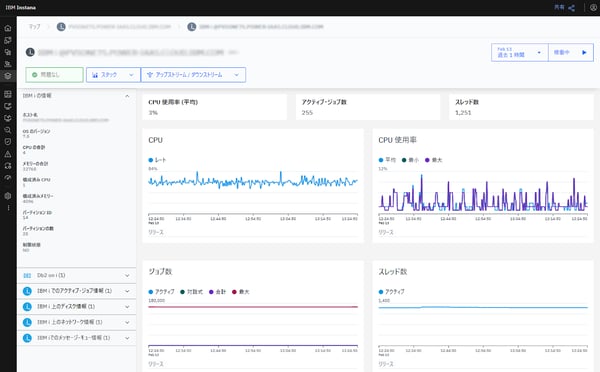Click the first host icon in breadcrumb

pyautogui.click(x=61, y=27)
